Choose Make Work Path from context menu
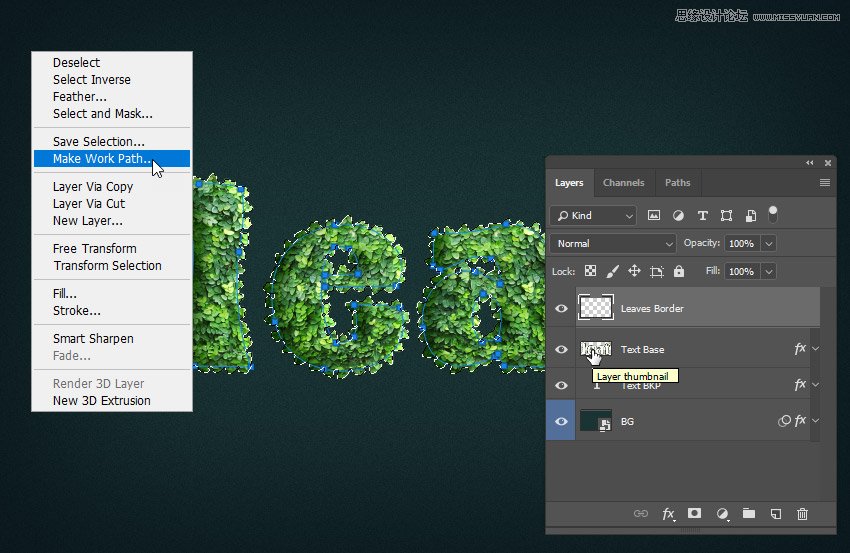Screen dimensions: 850x553 pos(102,158)
